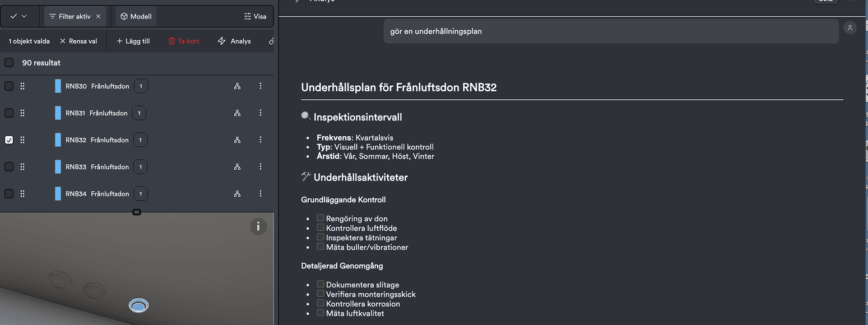Open the Modell tab
868x325 pixels.
pos(136,16)
